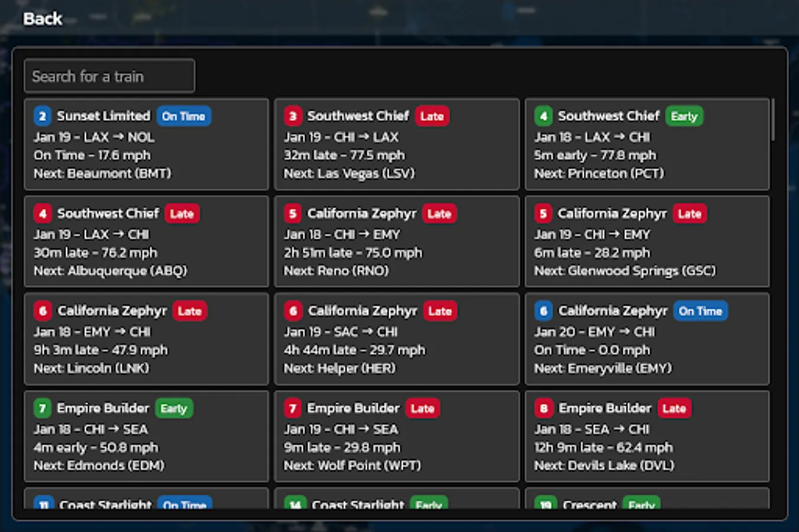Click blue number 6 California Zephyr badge
Screen dimensions: 799x532
543,312
